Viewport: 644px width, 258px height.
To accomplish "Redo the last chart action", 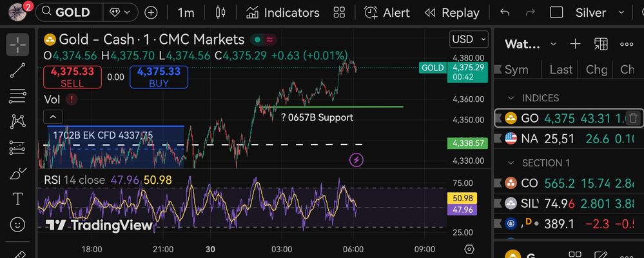I will point(531,13).
